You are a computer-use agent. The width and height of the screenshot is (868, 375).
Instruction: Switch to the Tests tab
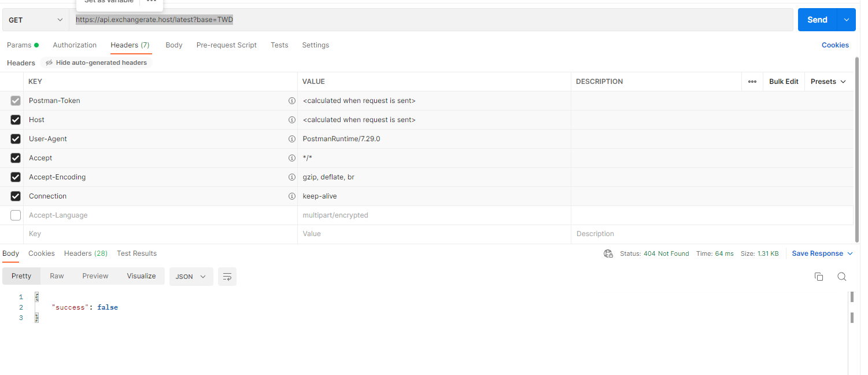279,45
